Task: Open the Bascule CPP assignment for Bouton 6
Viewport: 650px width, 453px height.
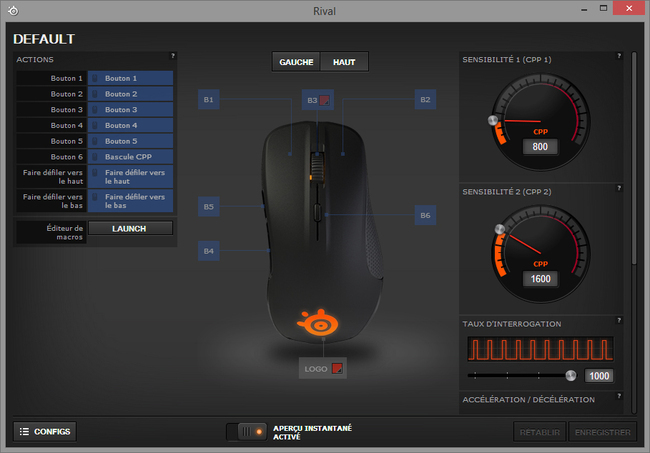Action: pyautogui.click(x=130, y=157)
